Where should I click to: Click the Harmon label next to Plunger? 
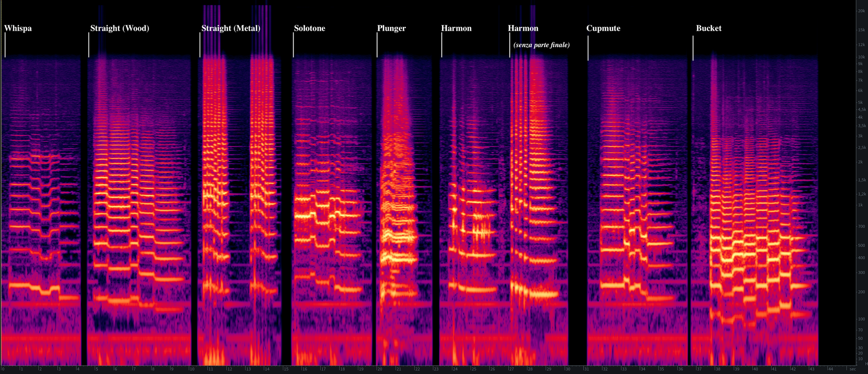click(x=456, y=28)
